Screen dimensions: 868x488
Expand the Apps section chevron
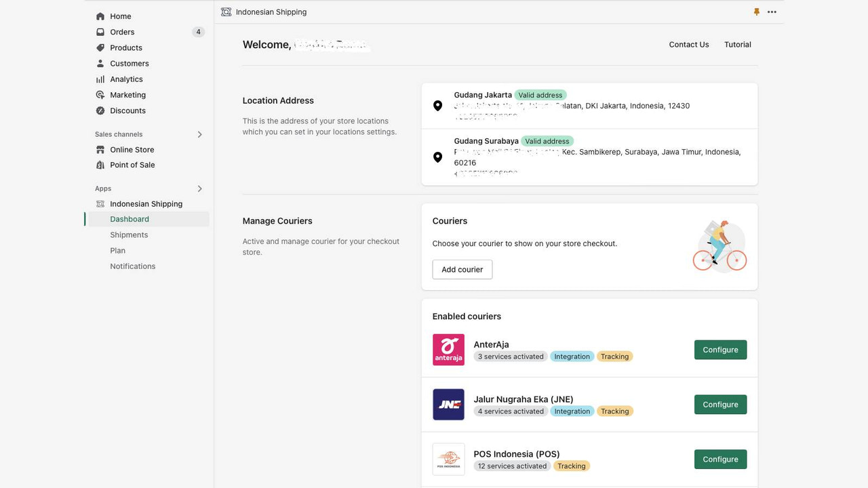click(x=199, y=188)
